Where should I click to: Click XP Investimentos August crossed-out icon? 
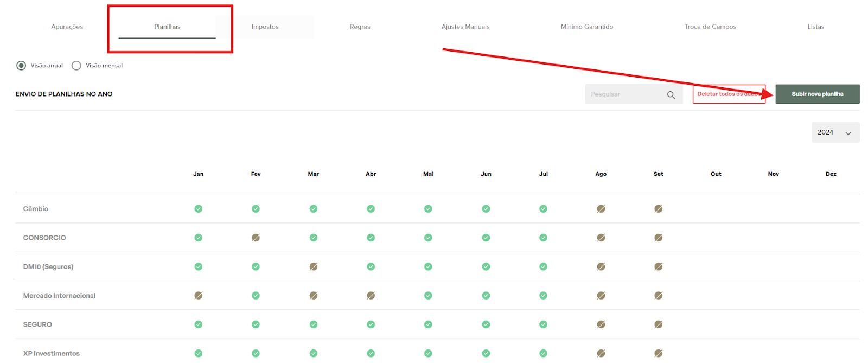601,353
